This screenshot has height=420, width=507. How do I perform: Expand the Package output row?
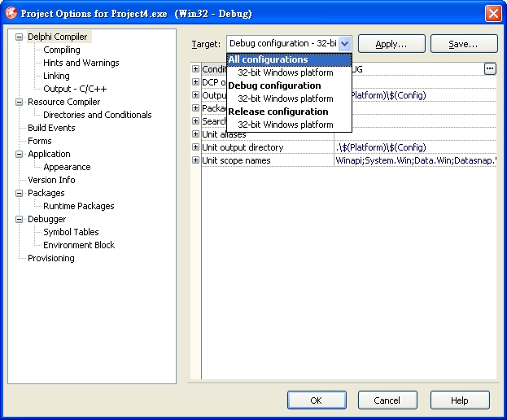point(195,107)
